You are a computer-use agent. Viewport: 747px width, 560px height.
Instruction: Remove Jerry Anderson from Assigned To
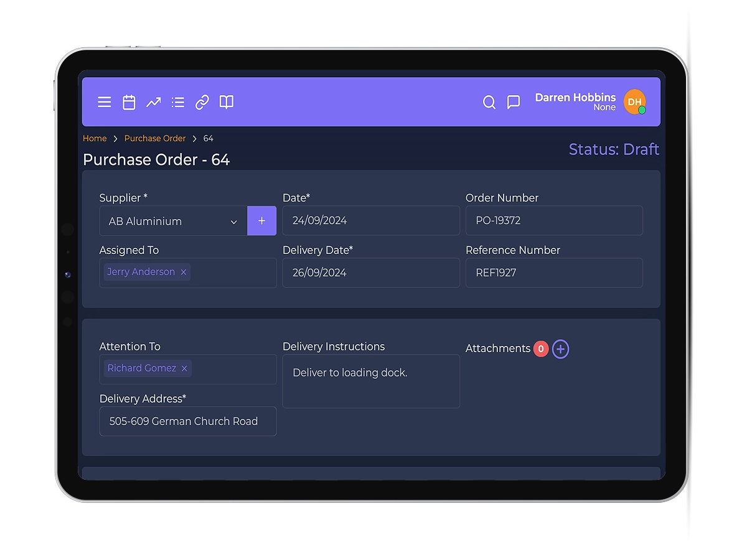[x=184, y=272]
